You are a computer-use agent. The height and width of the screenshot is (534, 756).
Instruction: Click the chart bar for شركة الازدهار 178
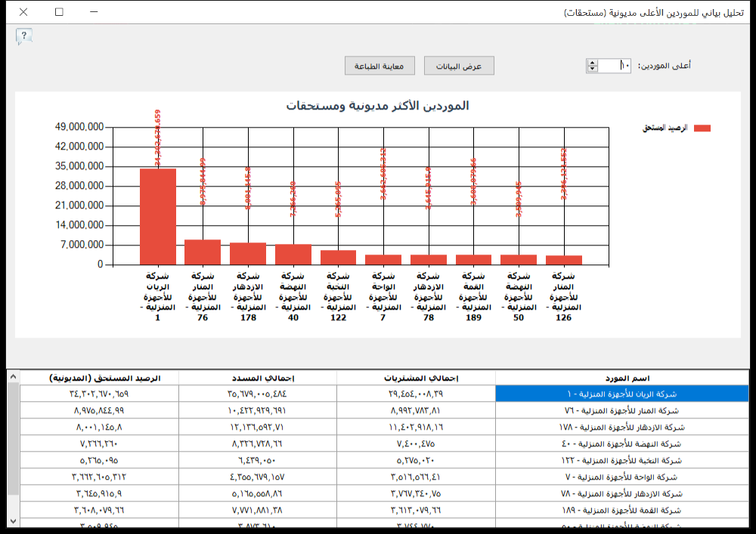pos(248,254)
